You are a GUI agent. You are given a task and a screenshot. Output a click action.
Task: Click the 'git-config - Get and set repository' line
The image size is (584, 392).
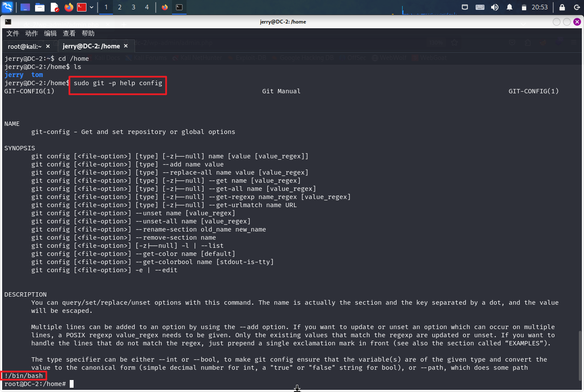point(133,132)
